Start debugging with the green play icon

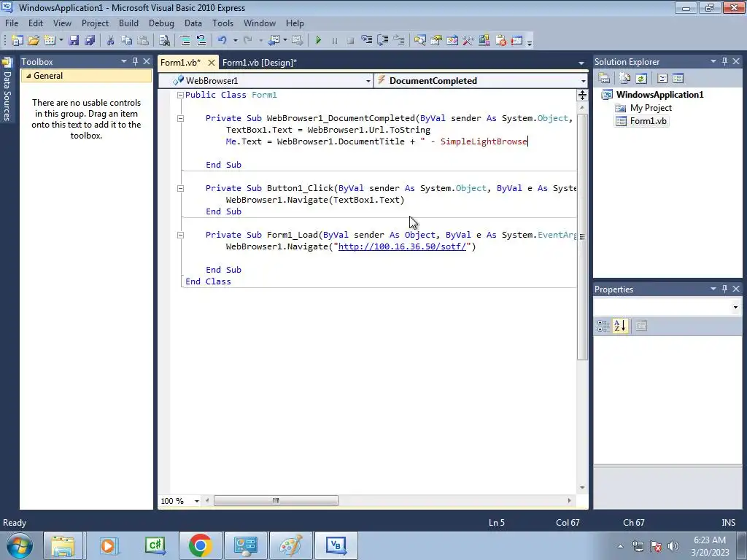[318, 41]
